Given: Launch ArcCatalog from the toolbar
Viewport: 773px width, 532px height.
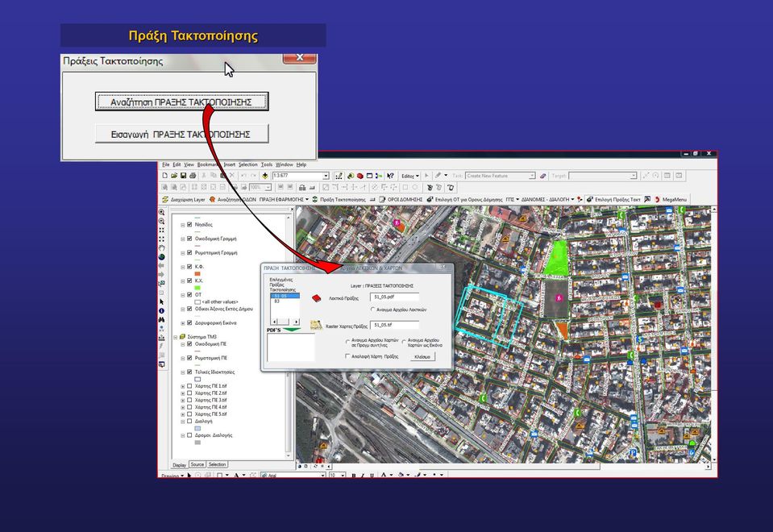Looking at the screenshot, I should pyautogui.click(x=351, y=176).
